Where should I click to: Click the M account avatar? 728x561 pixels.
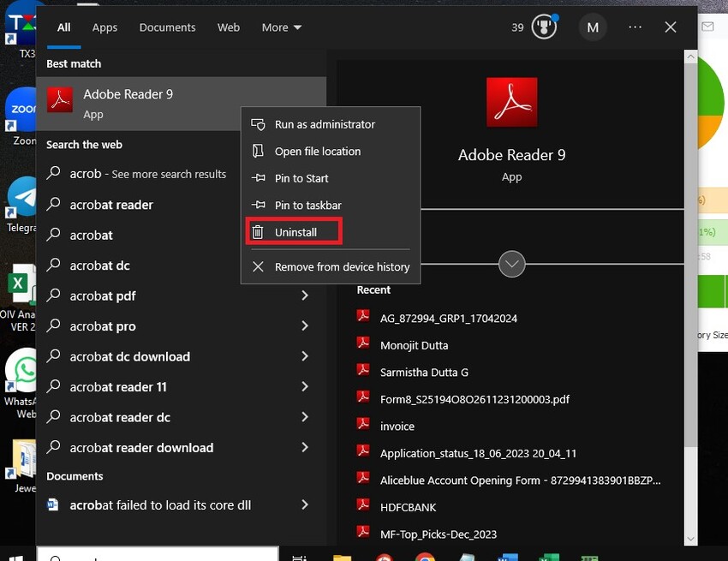(593, 27)
